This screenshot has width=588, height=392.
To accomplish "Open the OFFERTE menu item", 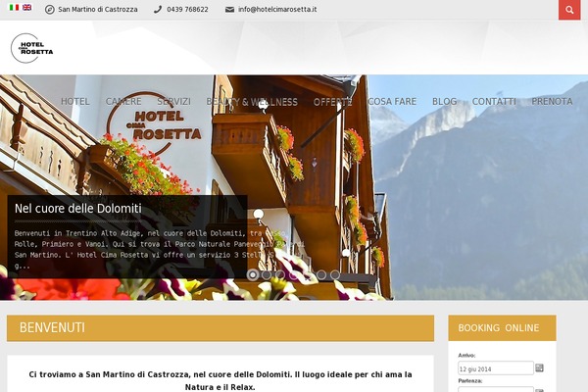I will coord(332,101).
